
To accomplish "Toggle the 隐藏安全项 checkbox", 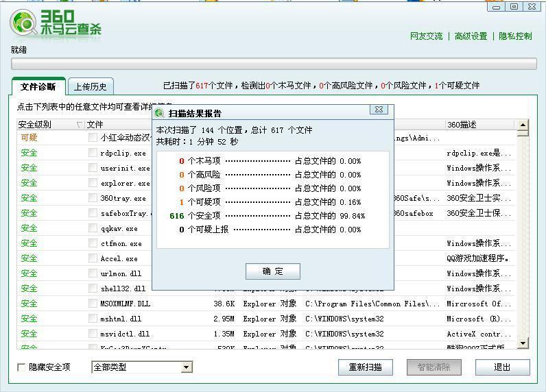I will tap(21, 367).
